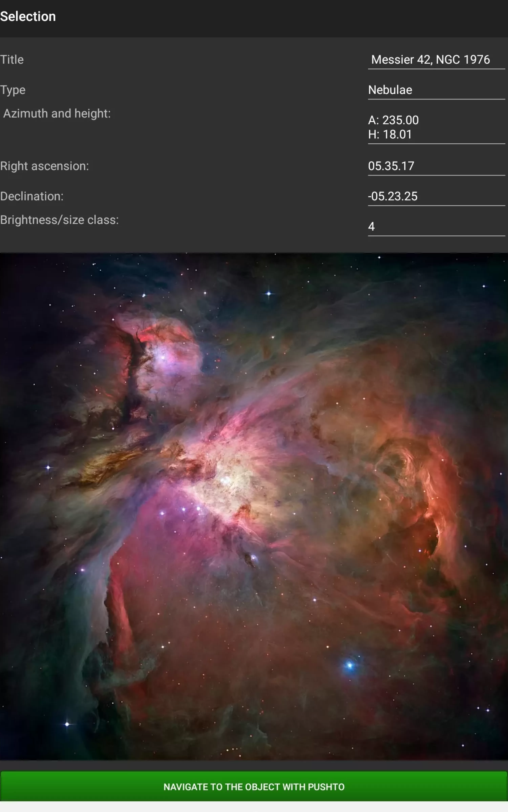This screenshot has height=812, width=508.
Task: Select the Title field showing Messier 42, NGC 1976
Action: pos(436,60)
